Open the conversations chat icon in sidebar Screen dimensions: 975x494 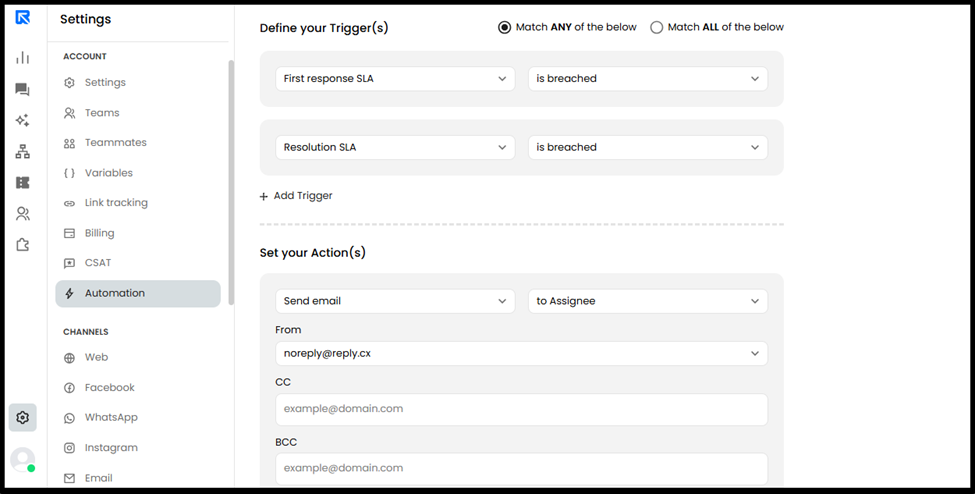[22, 90]
